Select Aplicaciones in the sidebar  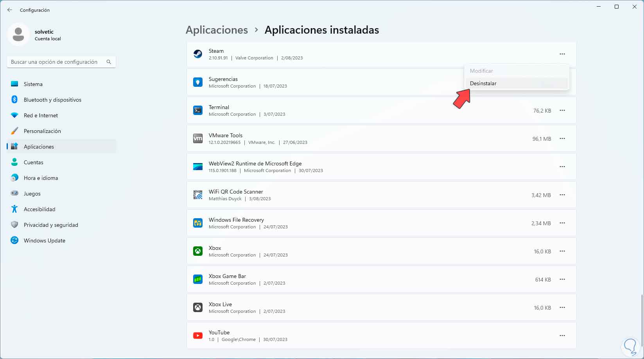tap(62, 147)
